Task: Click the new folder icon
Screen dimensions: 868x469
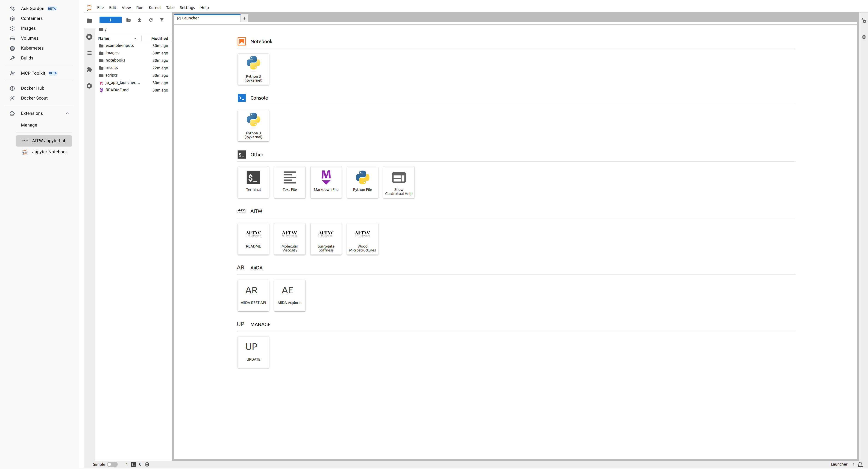Action: [128, 20]
